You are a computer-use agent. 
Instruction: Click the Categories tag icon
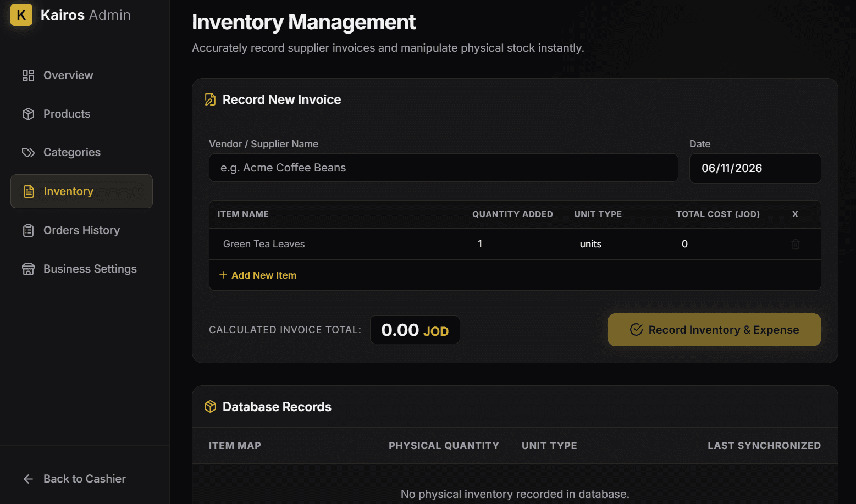28,152
